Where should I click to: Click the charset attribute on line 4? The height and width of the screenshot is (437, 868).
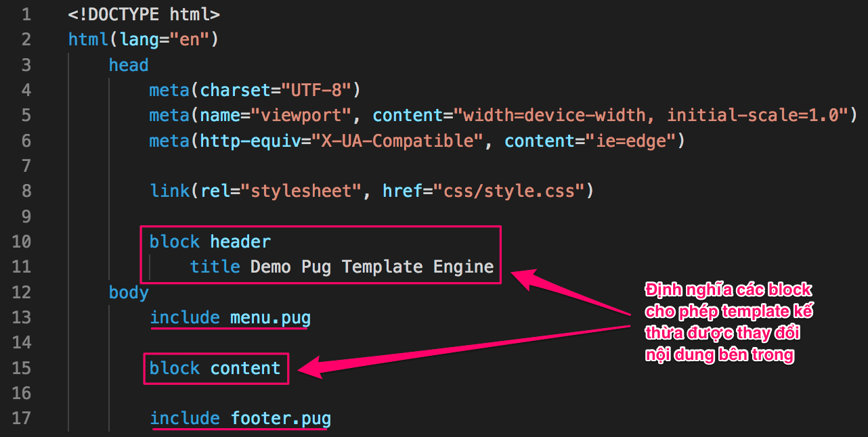[x=235, y=90]
